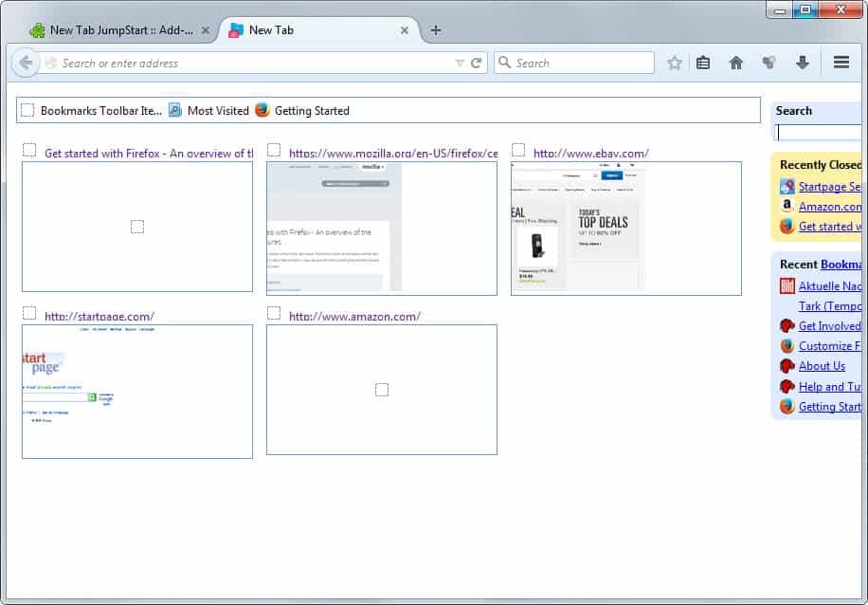The image size is (868, 605).
Task: Open the address bar history dropdown arrow
Action: [460, 64]
